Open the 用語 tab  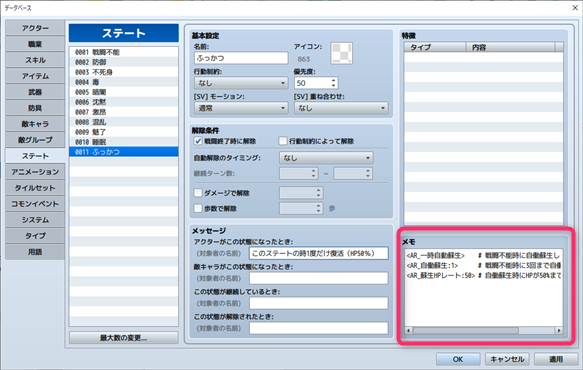(x=35, y=252)
